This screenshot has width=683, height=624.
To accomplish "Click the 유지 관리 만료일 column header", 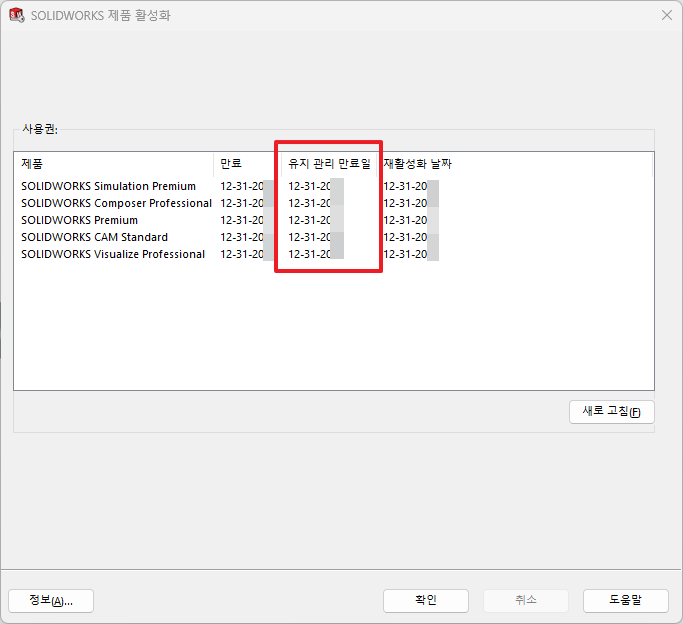I will click(x=329, y=164).
